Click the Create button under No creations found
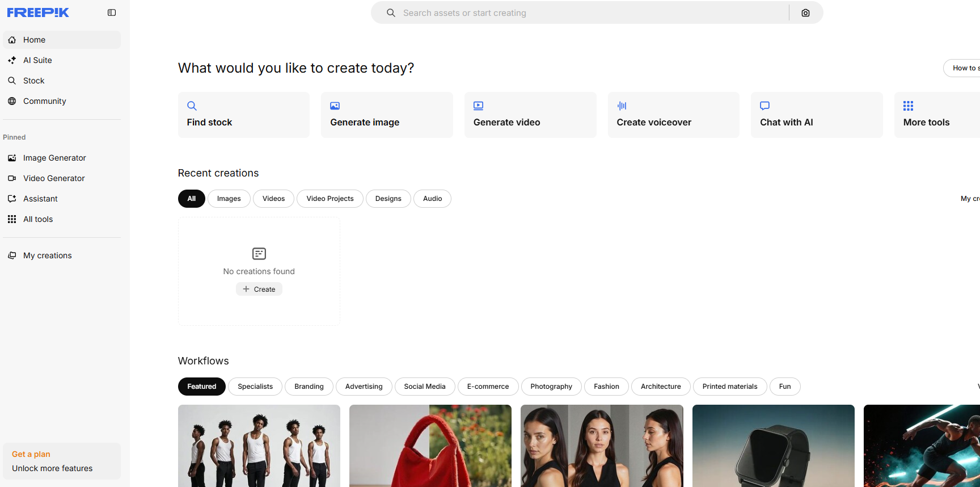This screenshot has width=980, height=487. pyautogui.click(x=259, y=289)
